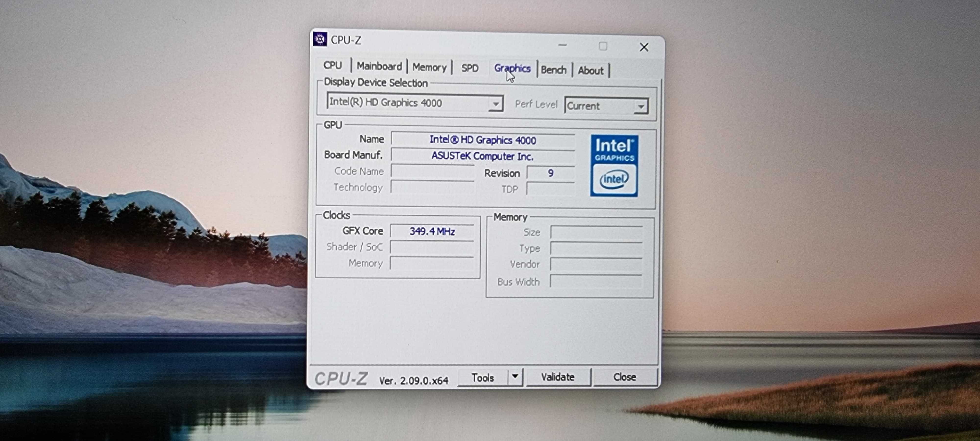The image size is (980, 441).
Task: Click the Shader / SoC clock field
Action: point(432,247)
